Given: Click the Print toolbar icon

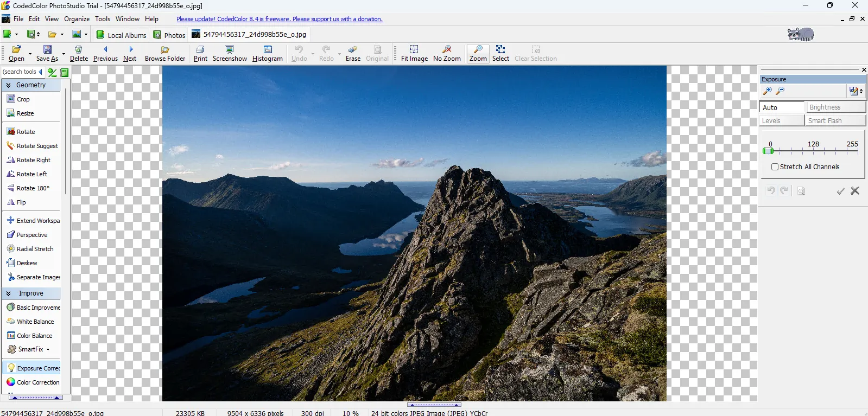Looking at the screenshot, I should tap(200, 49).
